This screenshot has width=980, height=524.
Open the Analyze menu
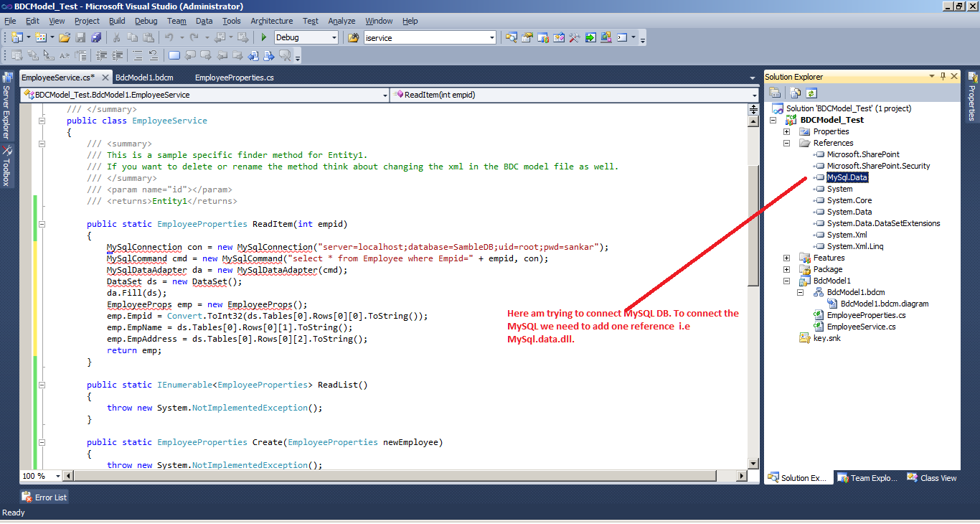(x=342, y=21)
